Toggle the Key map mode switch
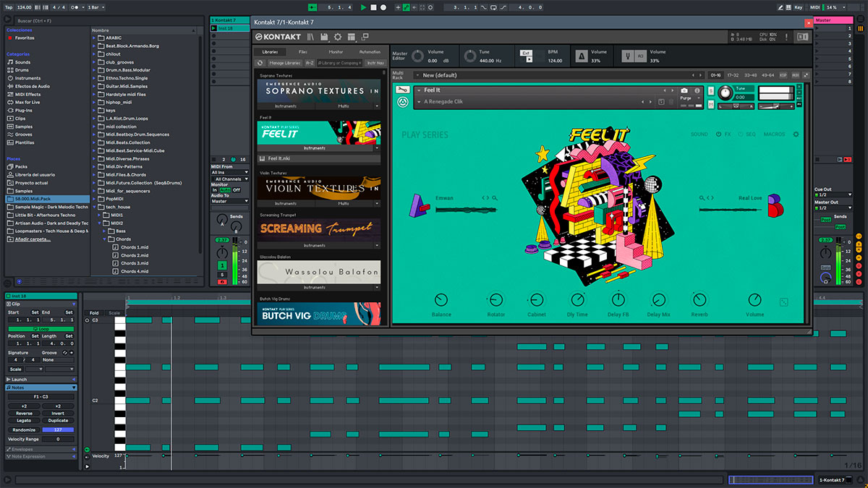The width and height of the screenshot is (868, 488). click(799, 7)
